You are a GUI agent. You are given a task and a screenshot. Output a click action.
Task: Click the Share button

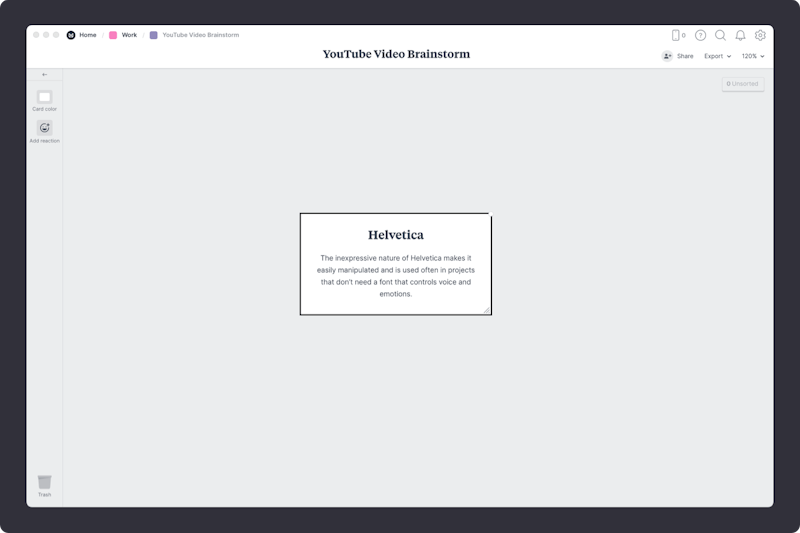click(x=678, y=56)
